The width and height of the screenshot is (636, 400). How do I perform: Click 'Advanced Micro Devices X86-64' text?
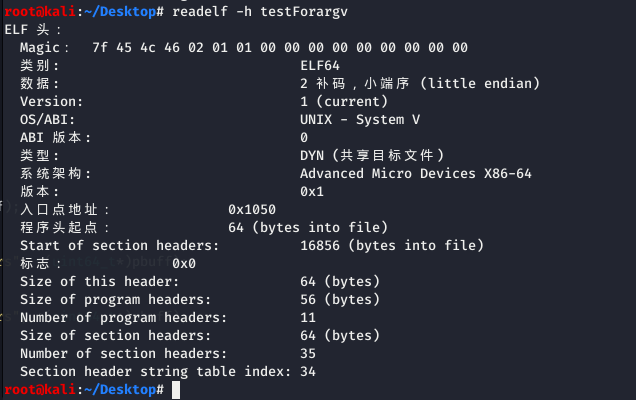click(416, 173)
